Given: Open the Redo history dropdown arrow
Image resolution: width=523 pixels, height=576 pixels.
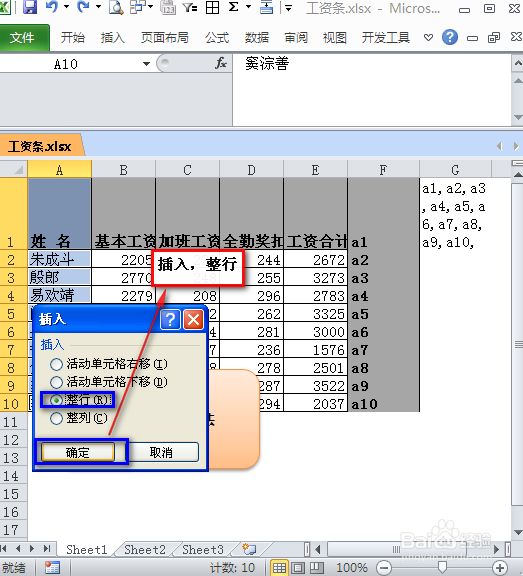Looking at the screenshot, I should click(x=98, y=7).
